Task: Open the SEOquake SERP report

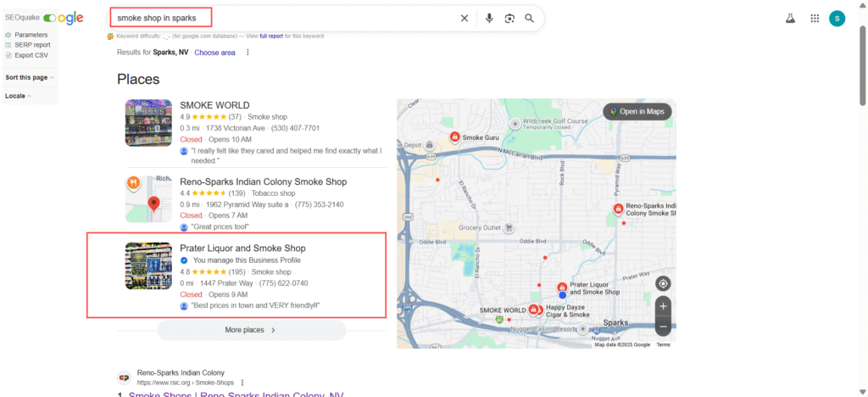Action: pos(32,45)
